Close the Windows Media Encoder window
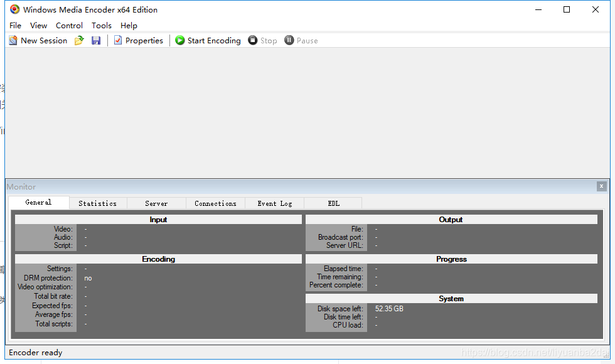 point(596,9)
